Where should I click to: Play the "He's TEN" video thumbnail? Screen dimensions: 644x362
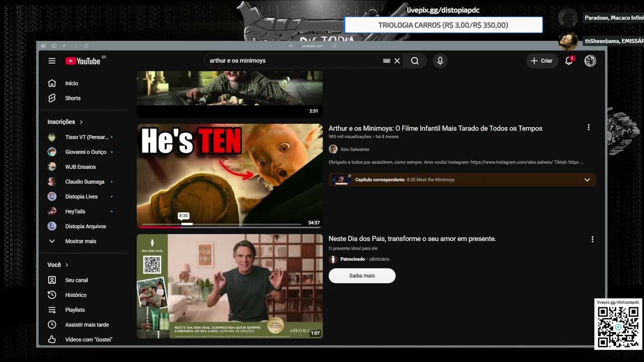coord(230,176)
